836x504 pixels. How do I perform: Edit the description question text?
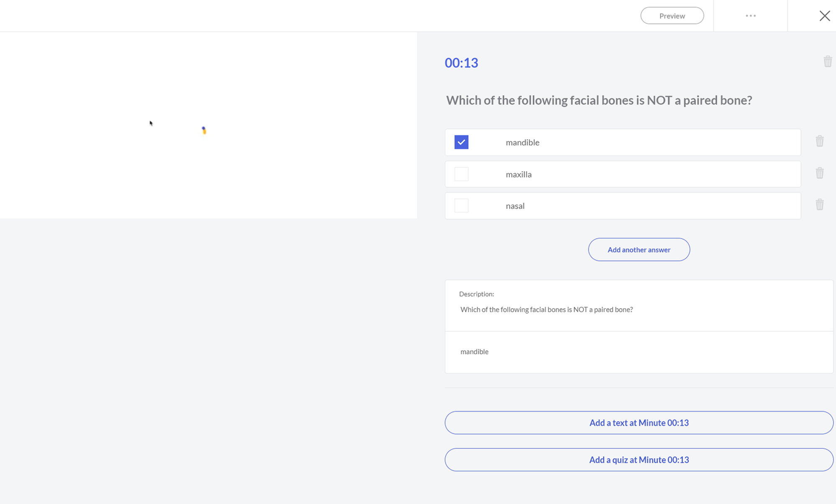546,310
